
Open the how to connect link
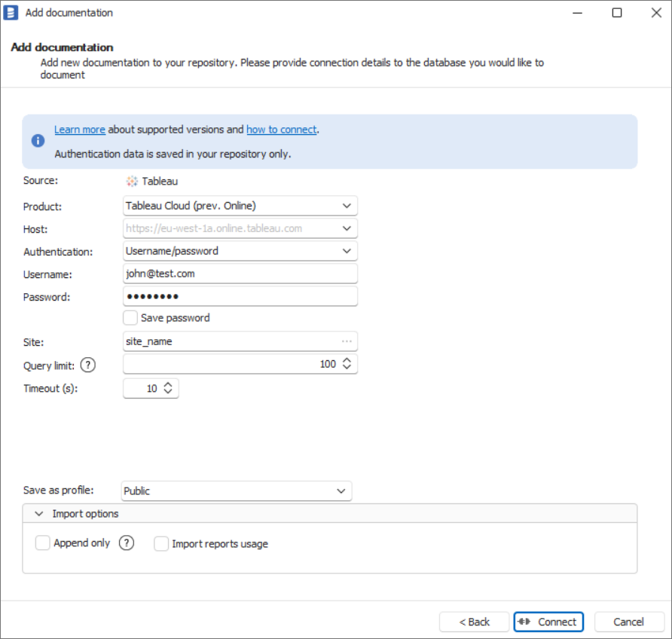point(282,130)
